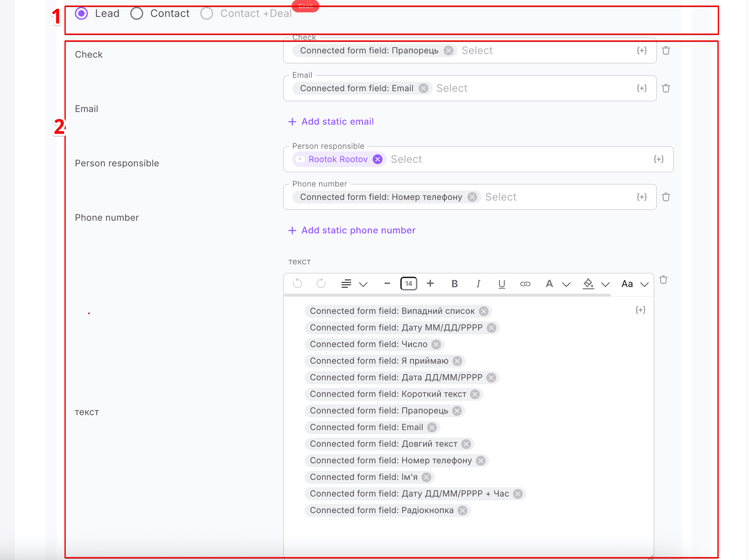The height and width of the screenshot is (560, 748).
Task: Undo the last editor change
Action: [x=298, y=283]
